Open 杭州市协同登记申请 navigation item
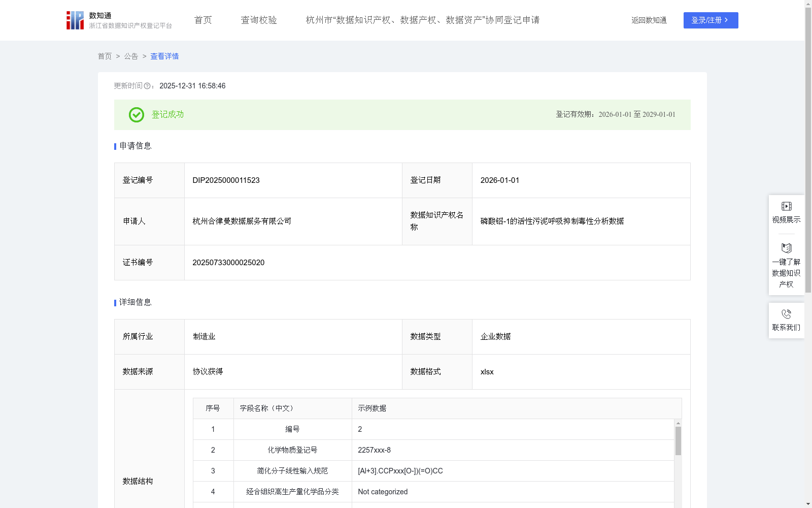The image size is (812, 508). tap(422, 20)
